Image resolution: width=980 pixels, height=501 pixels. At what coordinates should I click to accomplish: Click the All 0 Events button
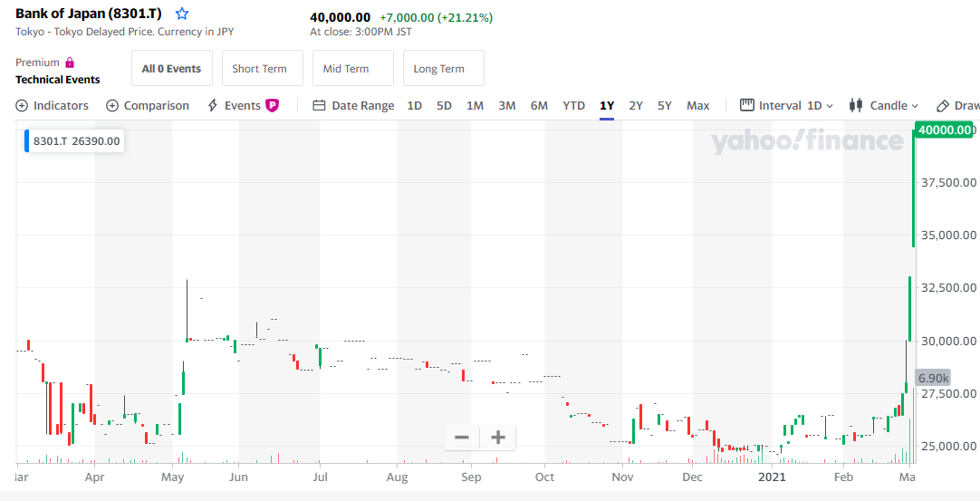(x=171, y=69)
